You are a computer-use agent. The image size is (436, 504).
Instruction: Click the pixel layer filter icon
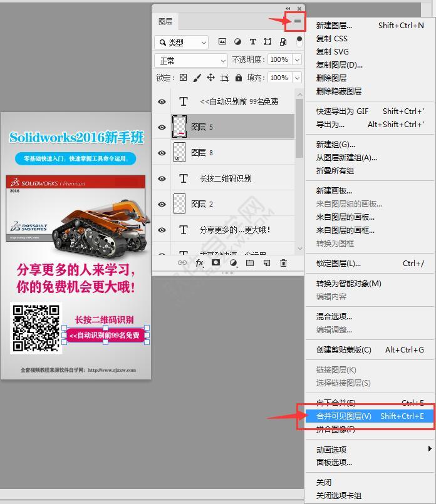click(x=222, y=42)
